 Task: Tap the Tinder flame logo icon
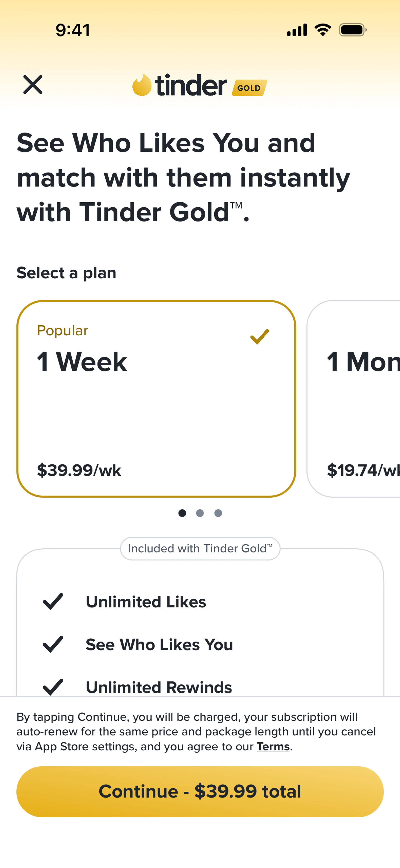pos(142,85)
